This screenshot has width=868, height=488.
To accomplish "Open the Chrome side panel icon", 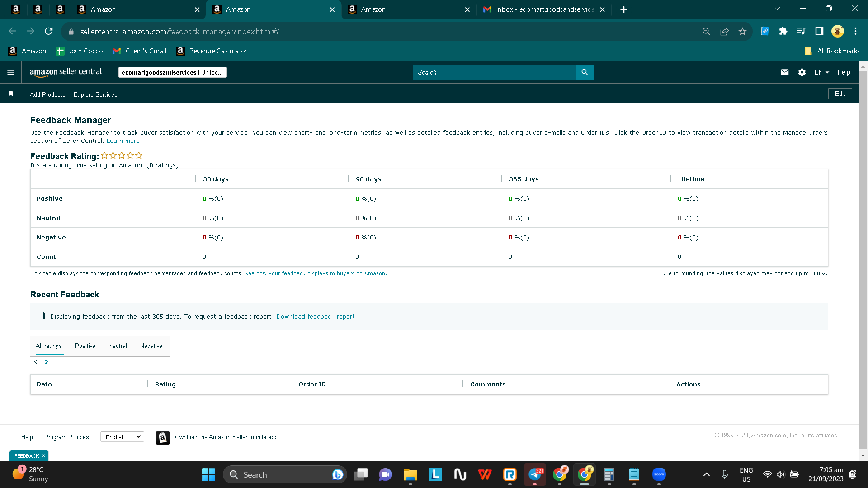I will coord(819,31).
